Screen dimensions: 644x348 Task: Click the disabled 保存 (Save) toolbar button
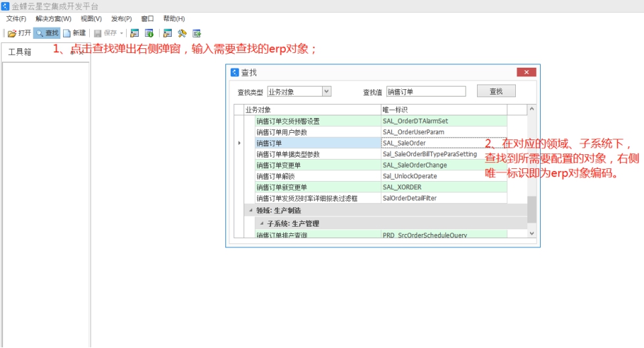tap(105, 34)
